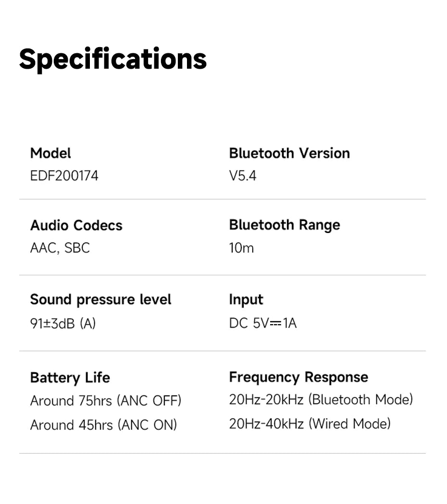Select the Audio Codecs label
Screen dimensions: 447x504
(x=76, y=225)
